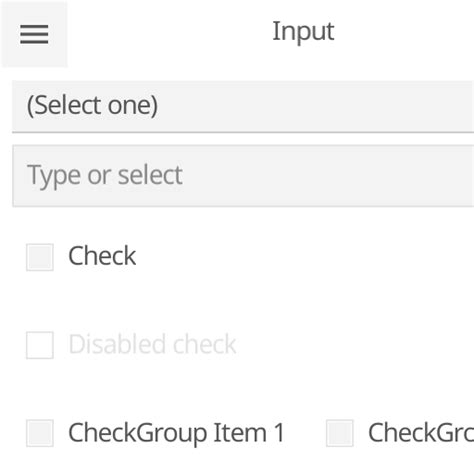Select the (Select one) placeholder text
The width and height of the screenshot is (474, 474).
[92, 106]
